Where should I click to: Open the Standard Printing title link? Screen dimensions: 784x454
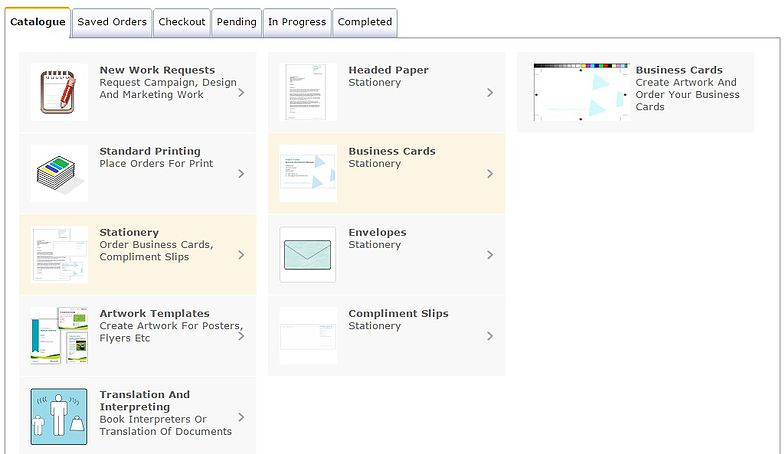pos(150,151)
